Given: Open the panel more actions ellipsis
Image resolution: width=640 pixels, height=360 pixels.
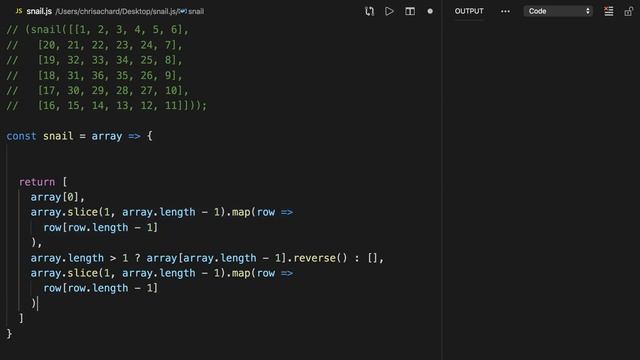Looking at the screenshot, I should [505, 11].
